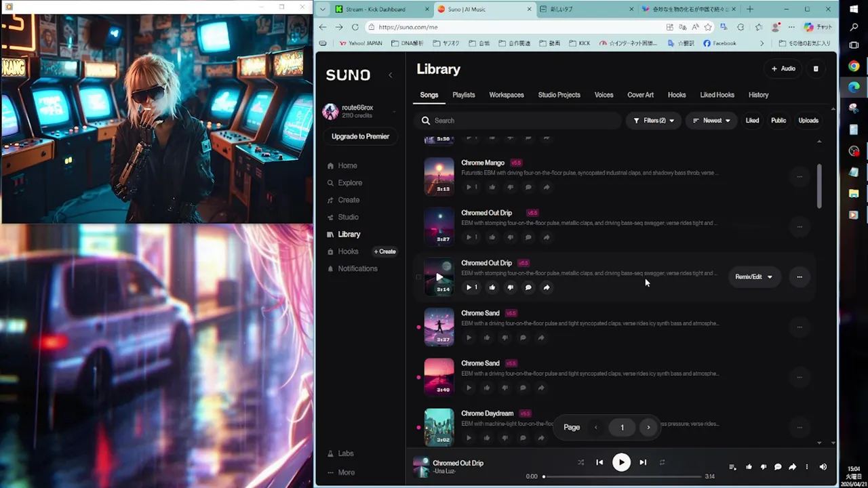The image size is (868, 488).
Task: Refresh the Suno browser page
Action: tap(355, 27)
